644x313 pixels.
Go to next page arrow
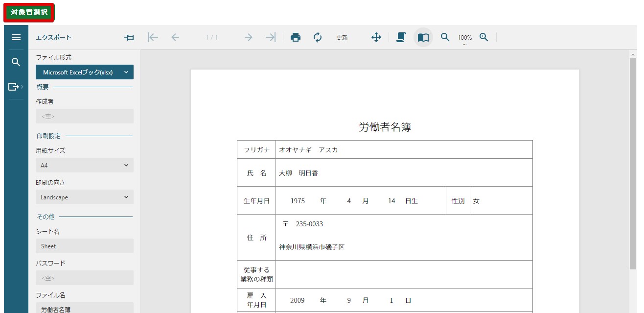point(249,37)
